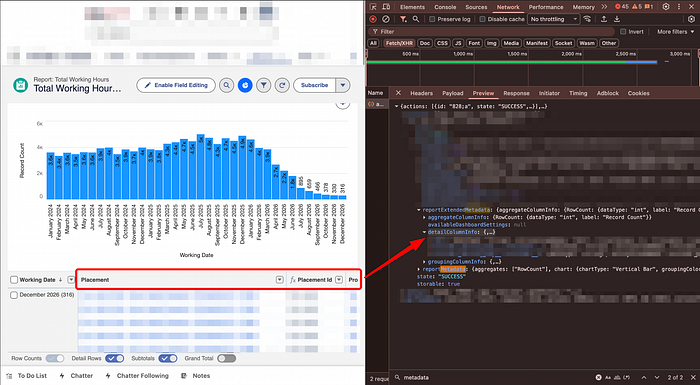Clear the metadata search text
Screen dimensions: 700x385
pos(599,378)
